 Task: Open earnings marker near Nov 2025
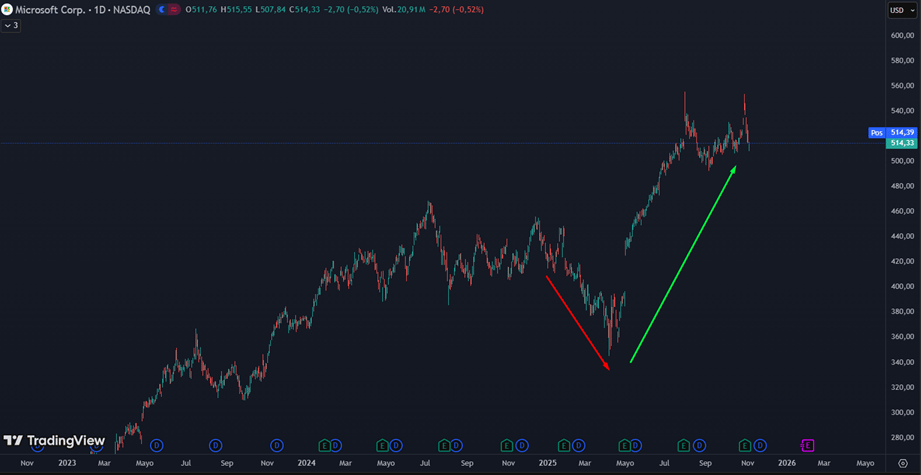coord(745,446)
